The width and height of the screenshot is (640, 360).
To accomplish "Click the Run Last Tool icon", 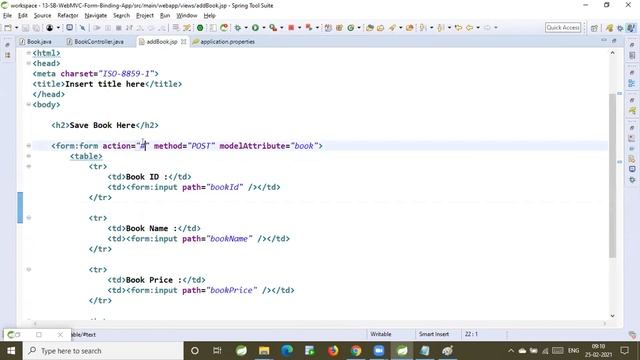I will click(273, 28).
